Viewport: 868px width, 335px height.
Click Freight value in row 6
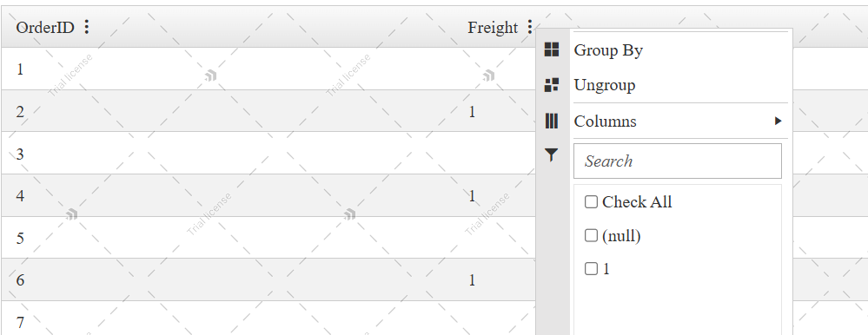tap(472, 280)
